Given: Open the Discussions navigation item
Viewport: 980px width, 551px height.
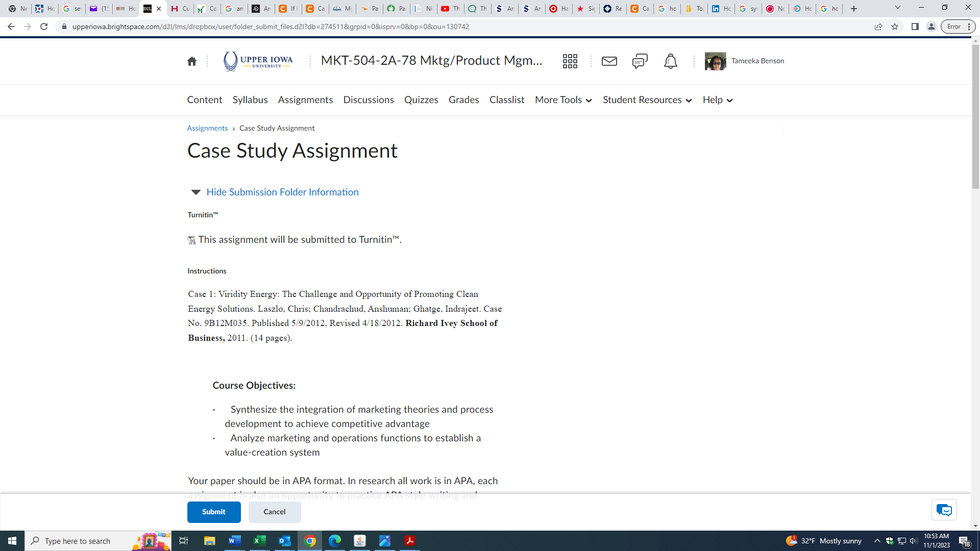Looking at the screenshot, I should pyautogui.click(x=368, y=100).
